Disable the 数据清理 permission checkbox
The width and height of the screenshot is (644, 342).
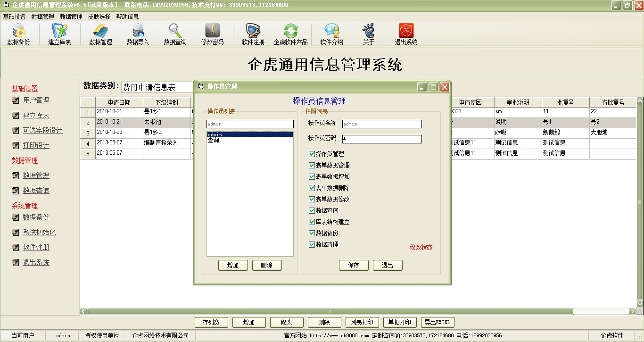pyautogui.click(x=312, y=245)
